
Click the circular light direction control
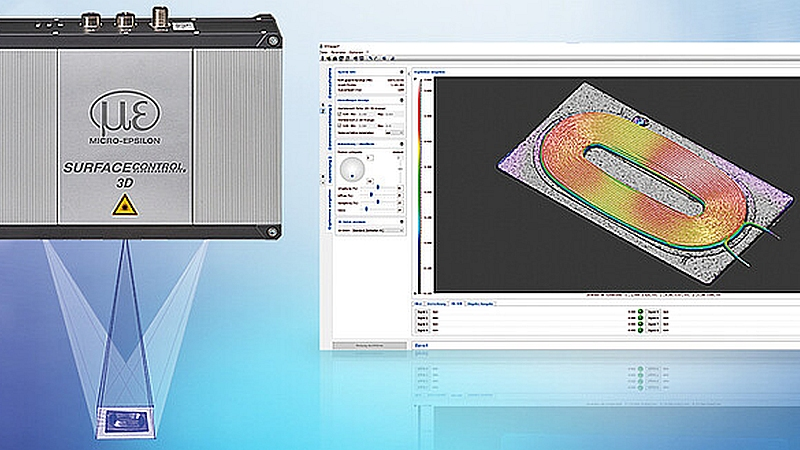click(x=352, y=169)
